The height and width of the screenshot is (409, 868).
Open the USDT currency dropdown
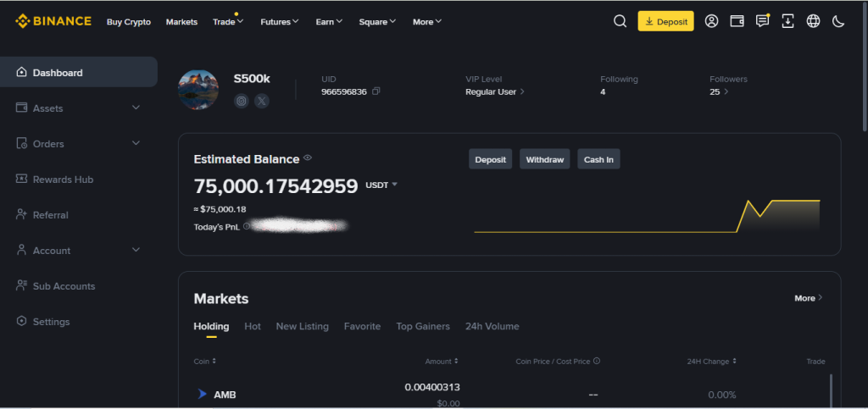[381, 185]
